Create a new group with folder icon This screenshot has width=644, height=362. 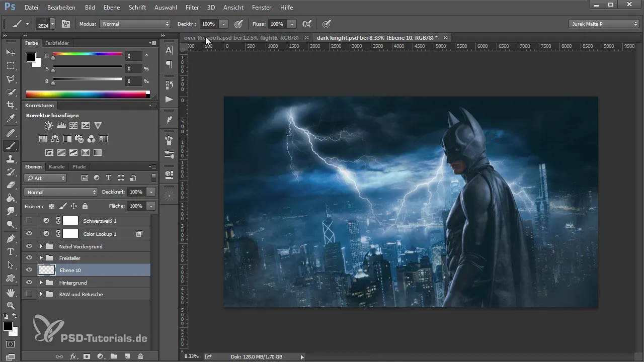tap(114, 356)
